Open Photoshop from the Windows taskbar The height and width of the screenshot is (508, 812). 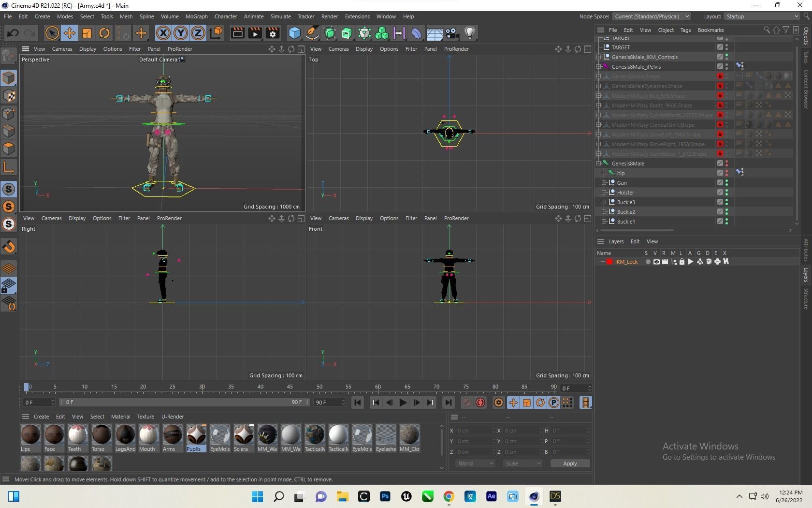point(385,496)
